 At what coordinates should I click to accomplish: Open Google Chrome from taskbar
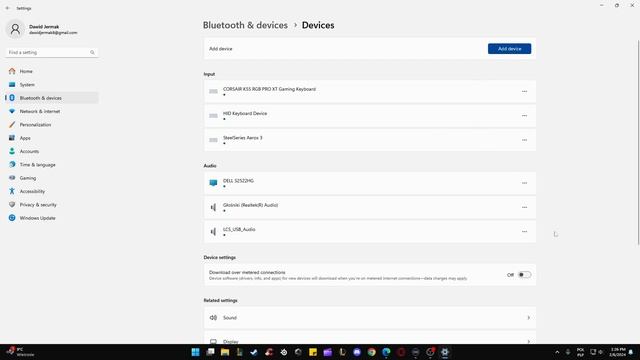[371, 352]
